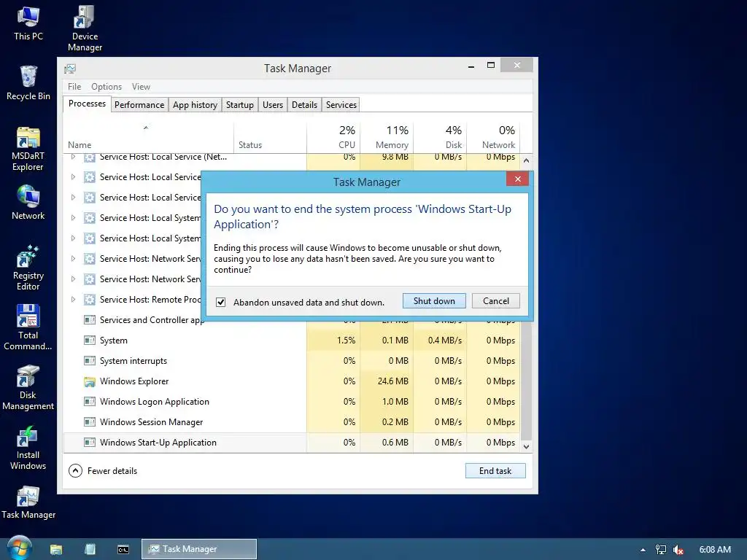Confirm with the Shut down button
Screen dimensions: 747x560
pos(434,301)
